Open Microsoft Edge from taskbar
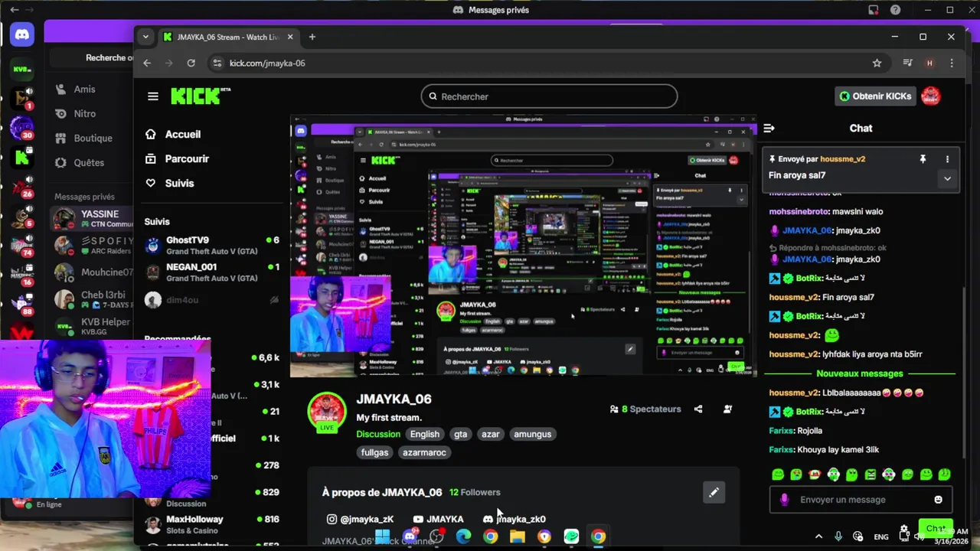Viewport: 980px width, 551px height. [463, 536]
